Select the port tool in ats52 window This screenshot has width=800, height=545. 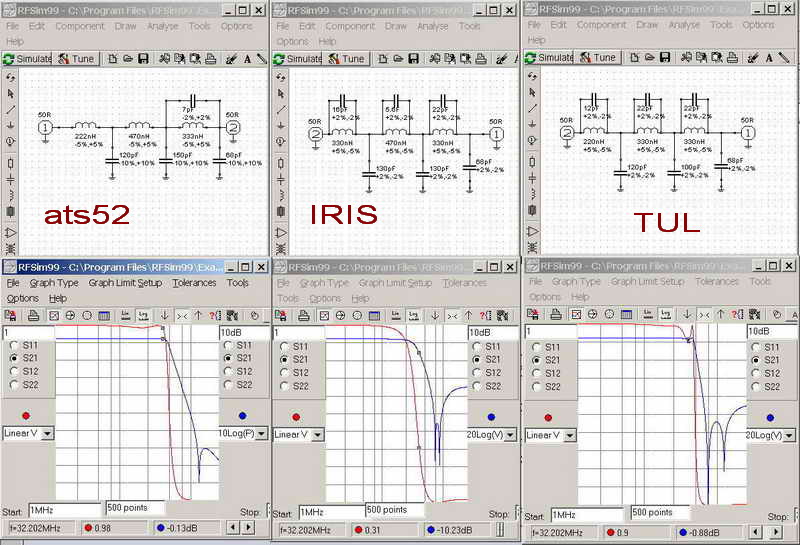point(11,141)
